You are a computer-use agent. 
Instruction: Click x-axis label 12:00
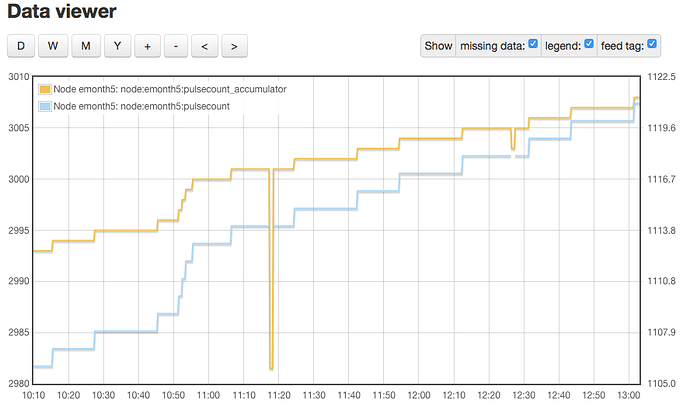pyautogui.click(x=418, y=395)
